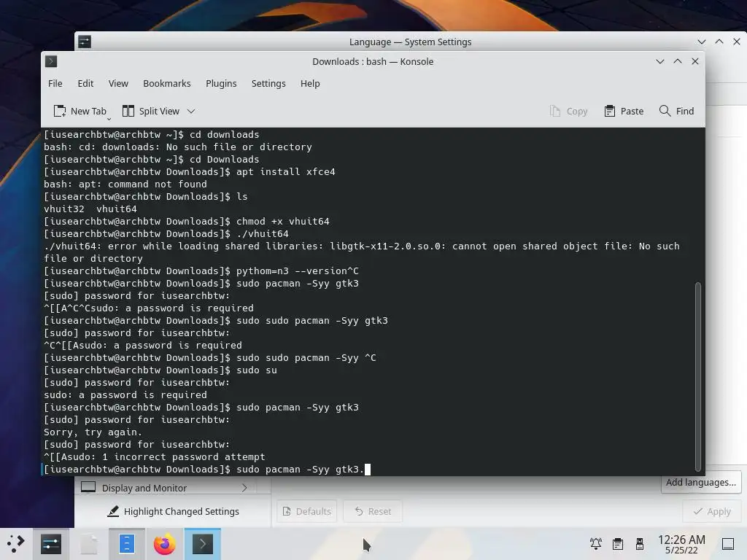This screenshot has height=560, width=747.
Task: Click 'bash: apt: command not found' line
Action: (125, 184)
